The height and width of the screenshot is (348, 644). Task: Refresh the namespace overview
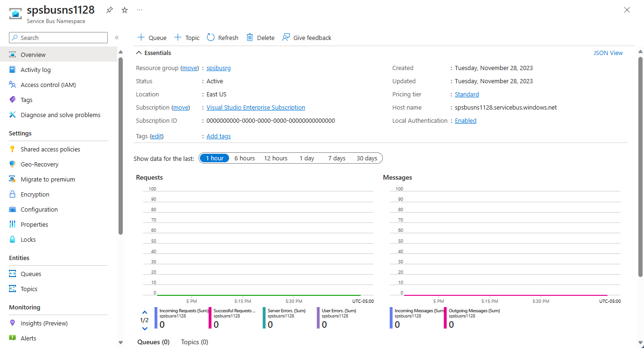223,38
